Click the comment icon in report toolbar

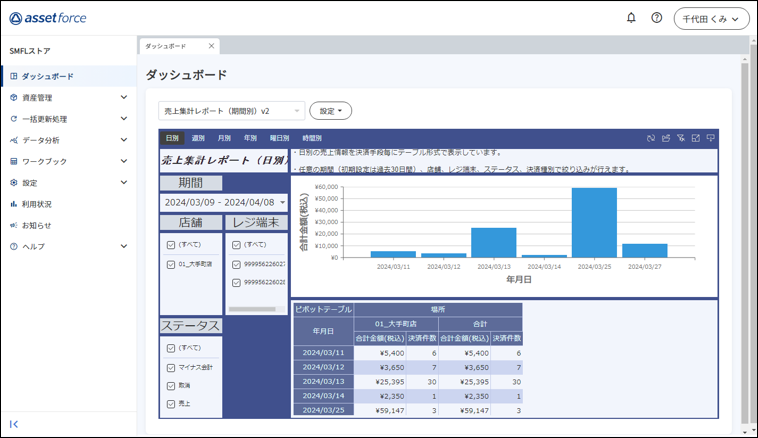pyautogui.click(x=711, y=138)
